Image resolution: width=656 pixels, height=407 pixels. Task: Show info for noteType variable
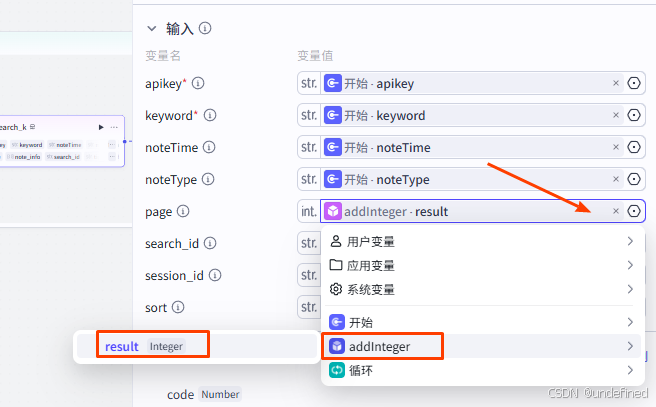coord(208,179)
